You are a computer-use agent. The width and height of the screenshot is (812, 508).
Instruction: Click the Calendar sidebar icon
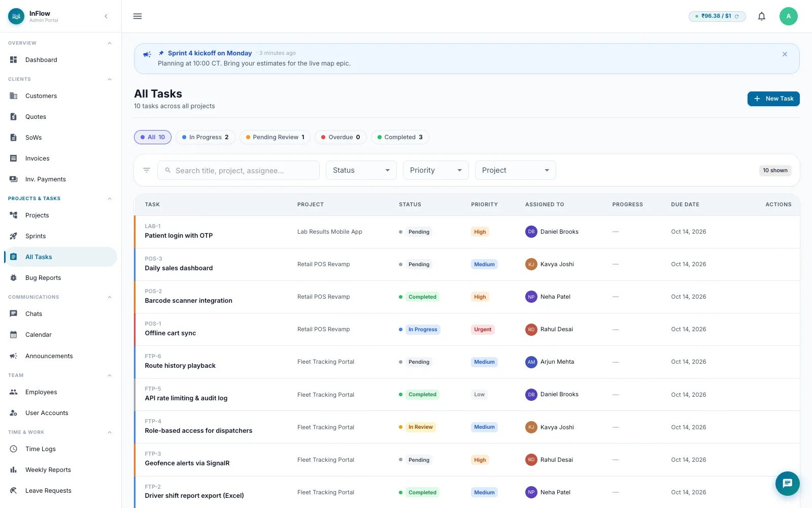click(x=14, y=335)
